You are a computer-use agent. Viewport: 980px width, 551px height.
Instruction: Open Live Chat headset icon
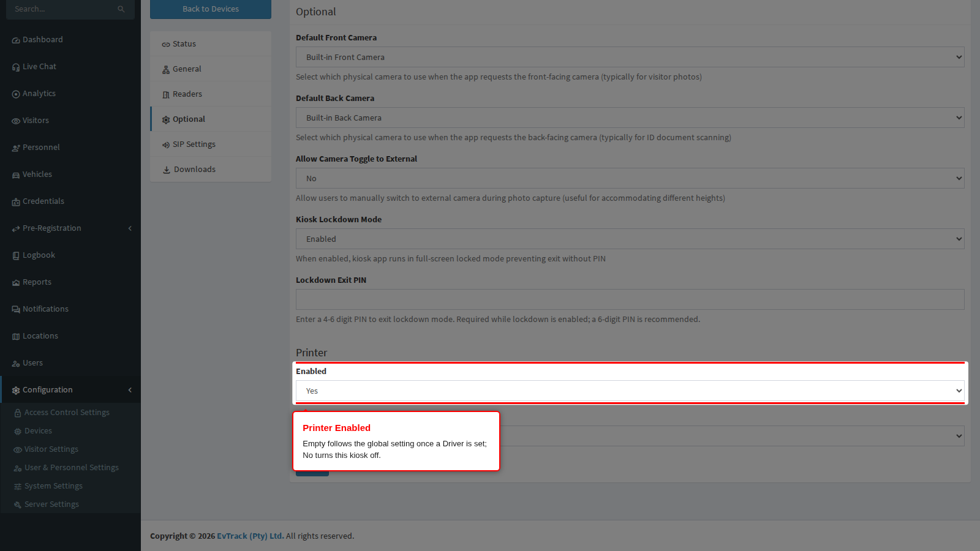coord(16,67)
